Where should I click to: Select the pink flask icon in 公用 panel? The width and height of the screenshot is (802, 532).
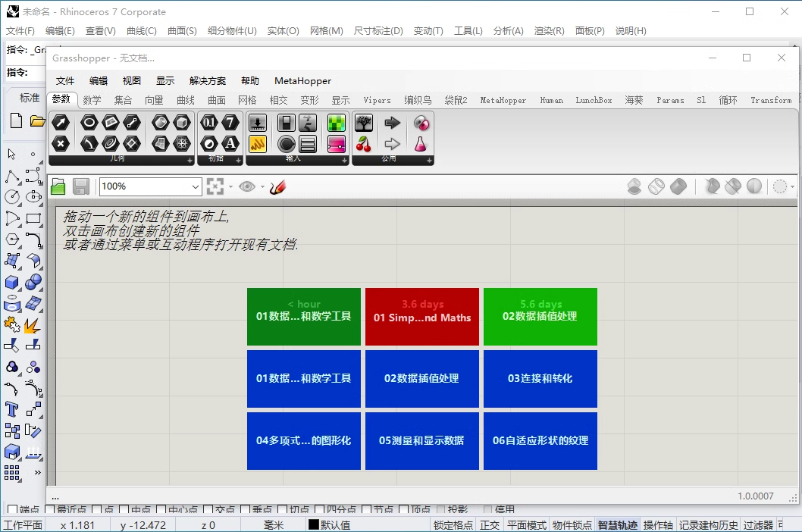click(x=421, y=144)
